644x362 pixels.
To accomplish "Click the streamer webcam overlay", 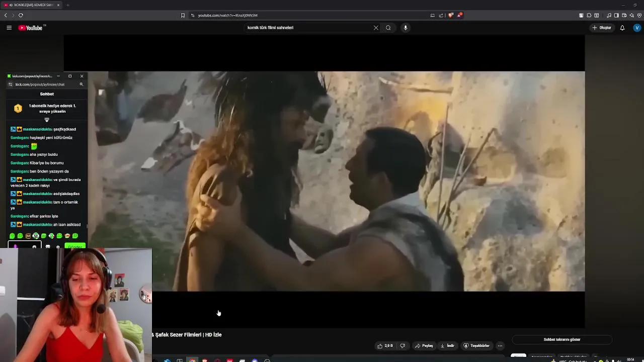I will click(x=75, y=305).
